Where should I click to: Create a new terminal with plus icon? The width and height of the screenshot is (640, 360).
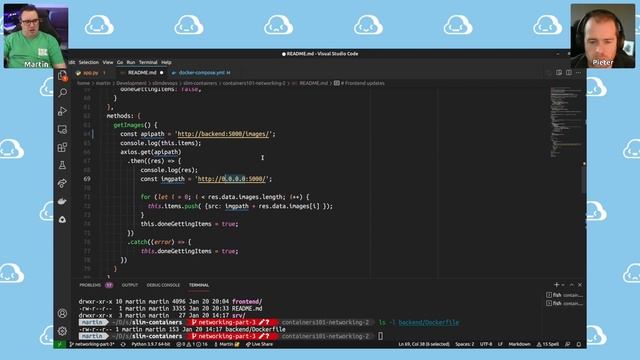pyautogui.click(x=556, y=285)
